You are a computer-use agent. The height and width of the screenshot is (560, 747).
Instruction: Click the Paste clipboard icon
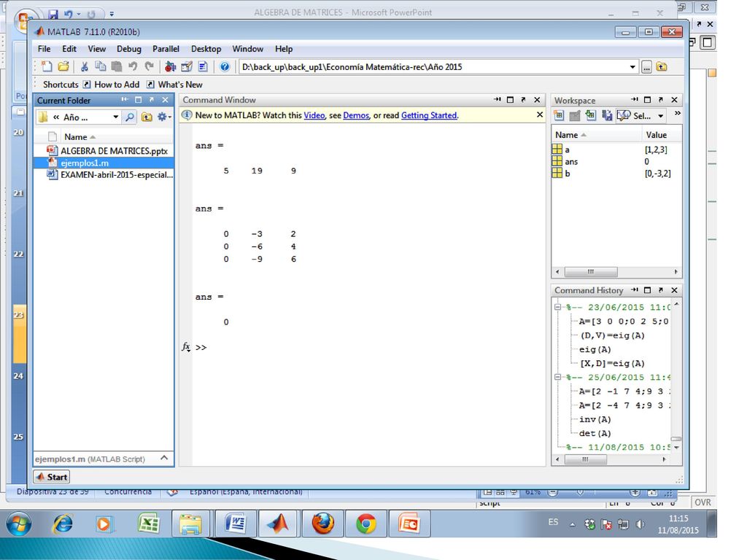coord(116,66)
